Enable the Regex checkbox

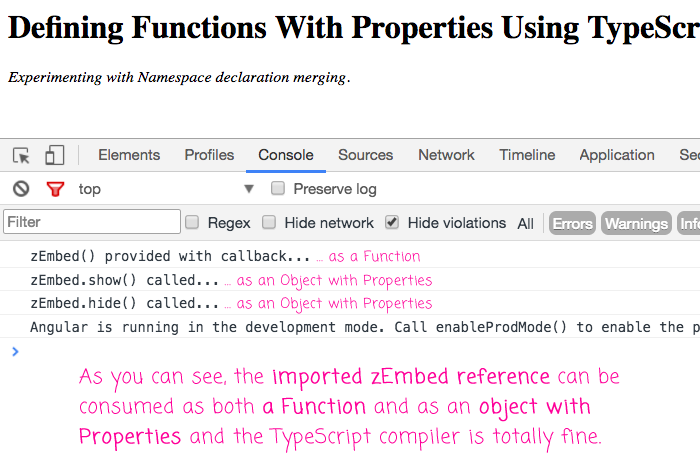pyautogui.click(x=193, y=223)
